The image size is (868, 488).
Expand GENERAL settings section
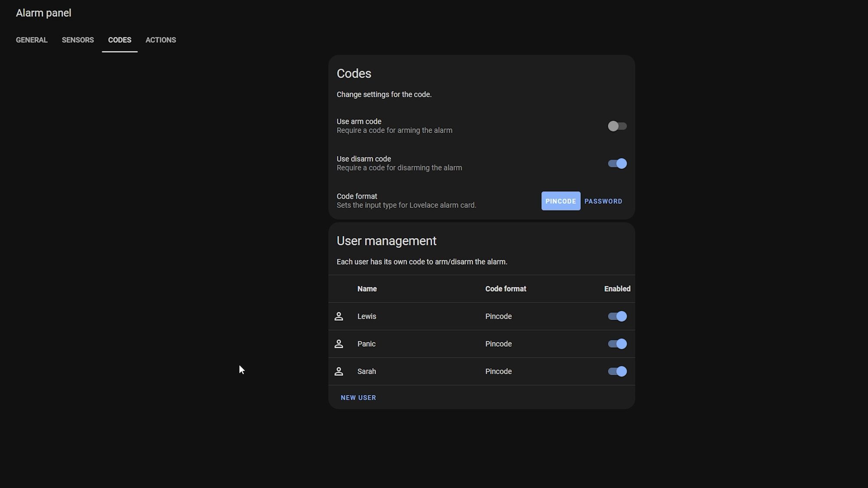click(x=32, y=40)
